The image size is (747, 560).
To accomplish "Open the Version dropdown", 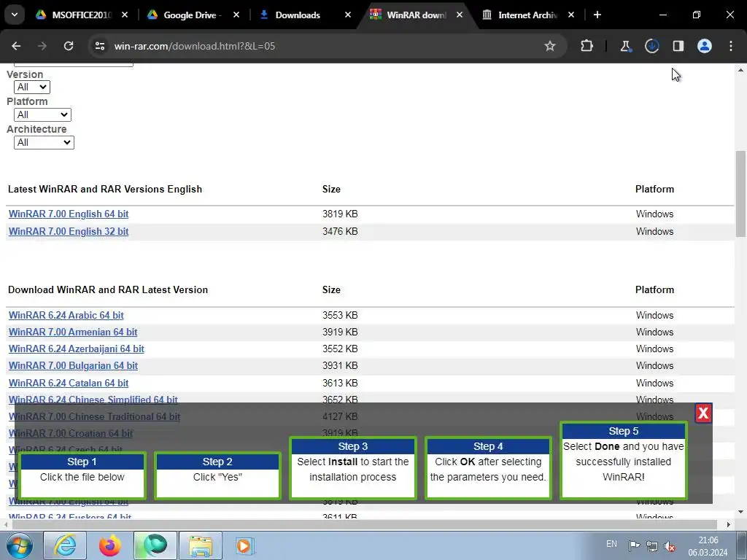I will 32,87.
